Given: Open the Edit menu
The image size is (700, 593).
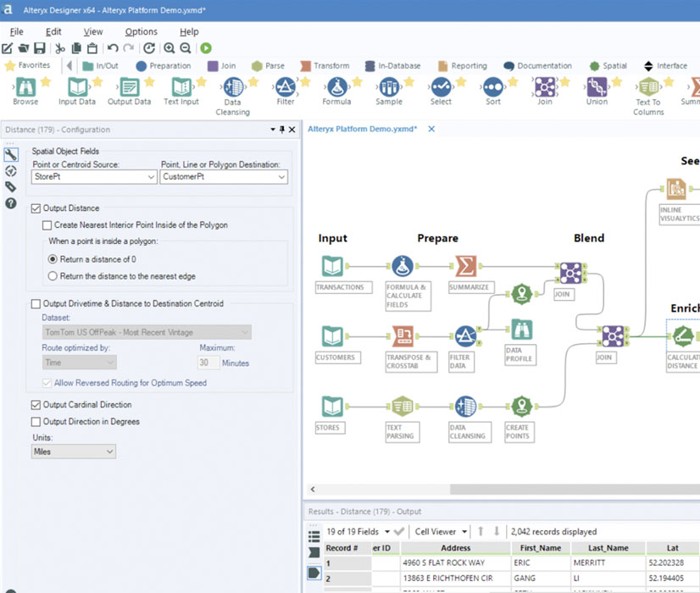Looking at the screenshot, I should [53, 31].
